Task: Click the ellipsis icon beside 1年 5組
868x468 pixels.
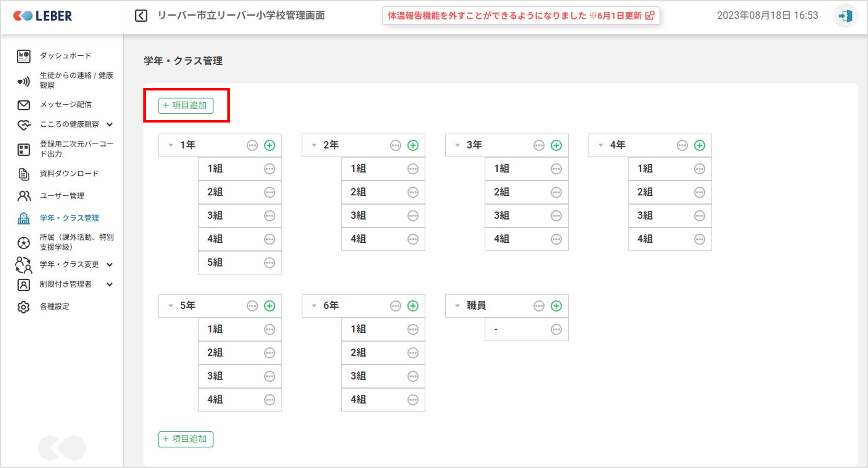Action: 269,263
